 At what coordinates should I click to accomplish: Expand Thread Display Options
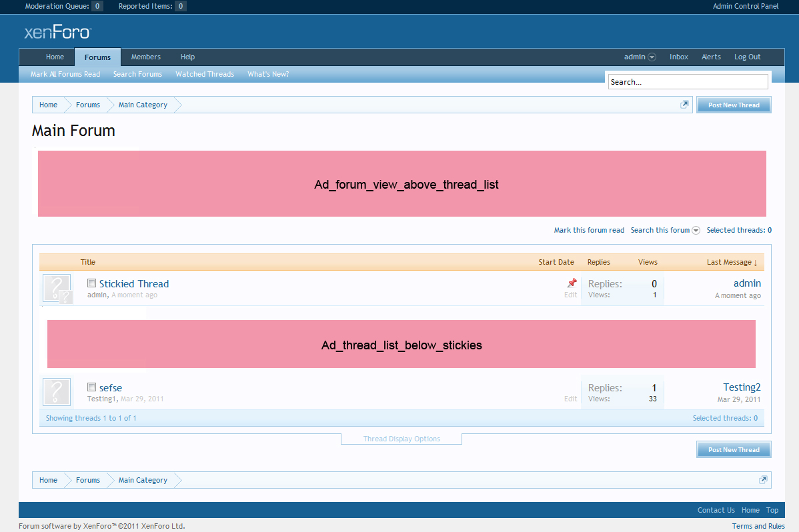(402, 439)
